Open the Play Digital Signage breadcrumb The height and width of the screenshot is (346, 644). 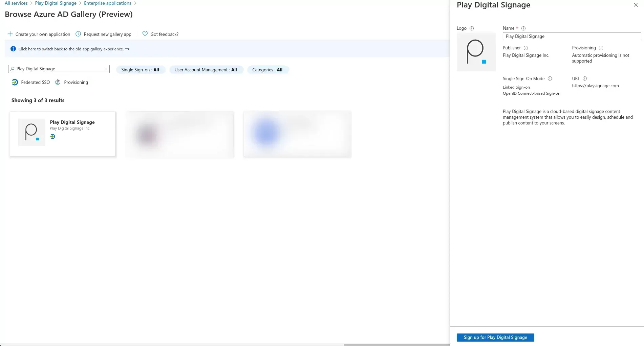point(56,3)
